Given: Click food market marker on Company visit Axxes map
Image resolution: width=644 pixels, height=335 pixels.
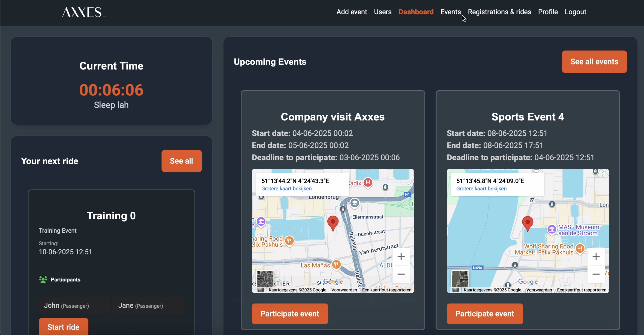Looking at the screenshot, I should [289, 241].
